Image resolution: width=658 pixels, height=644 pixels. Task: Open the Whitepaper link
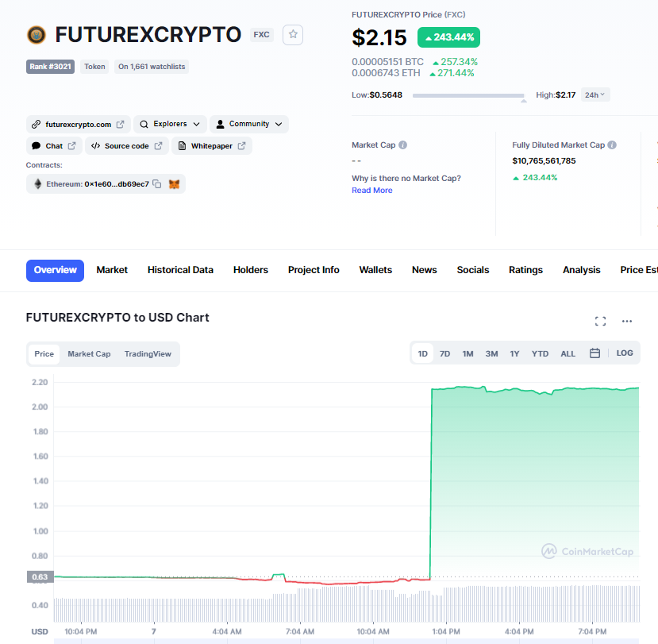coord(211,146)
